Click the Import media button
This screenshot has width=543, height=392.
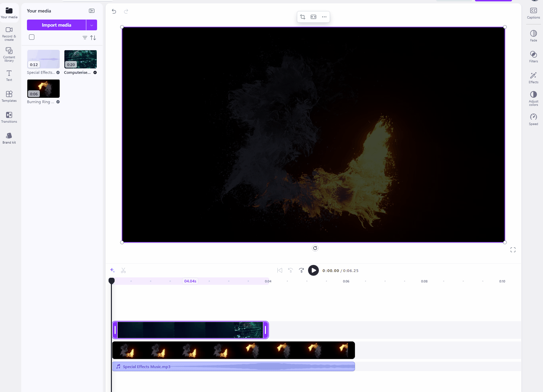56,25
